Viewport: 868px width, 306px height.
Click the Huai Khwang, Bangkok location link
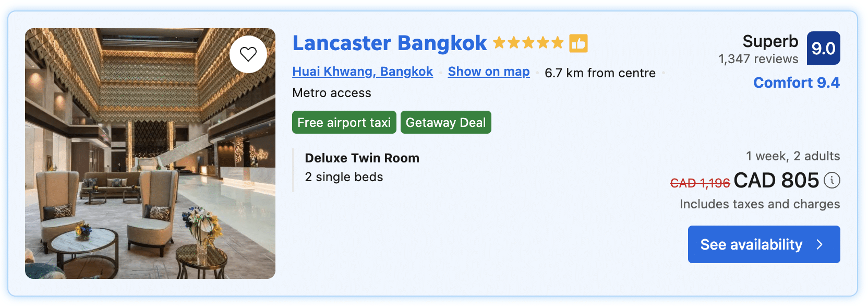point(363,72)
